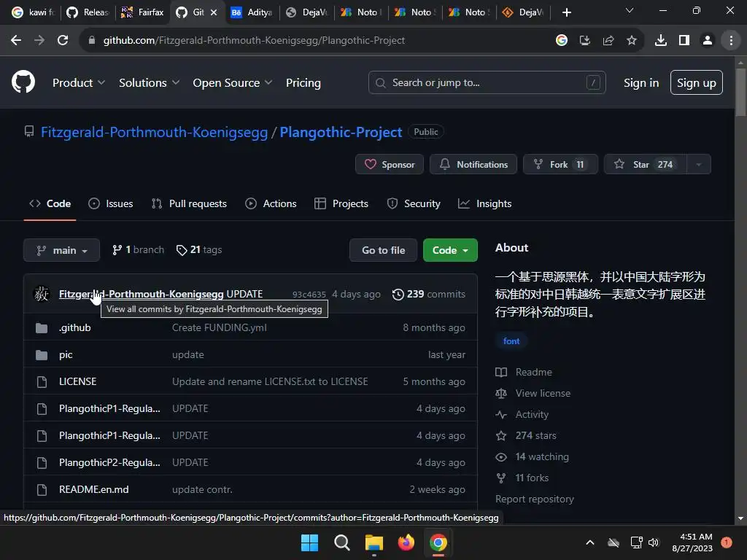Screen dimensions: 747x560
Task: Open the tab search chevron
Action: click(630, 10)
